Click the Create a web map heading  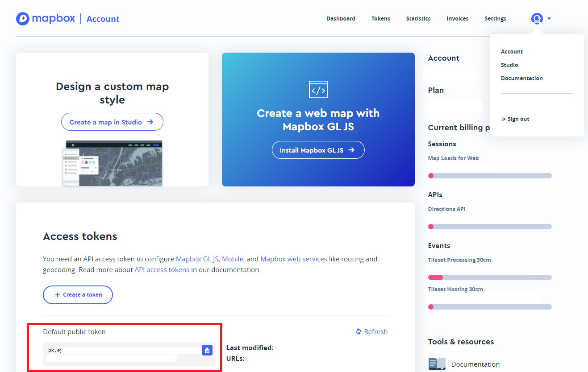click(318, 120)
